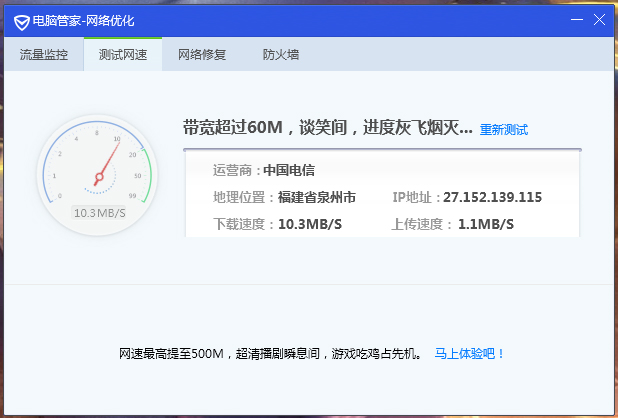Minimize the 网络优化 window
This screenshot has height=418, width=618.
pyautogui.click(x=577, y=19)
